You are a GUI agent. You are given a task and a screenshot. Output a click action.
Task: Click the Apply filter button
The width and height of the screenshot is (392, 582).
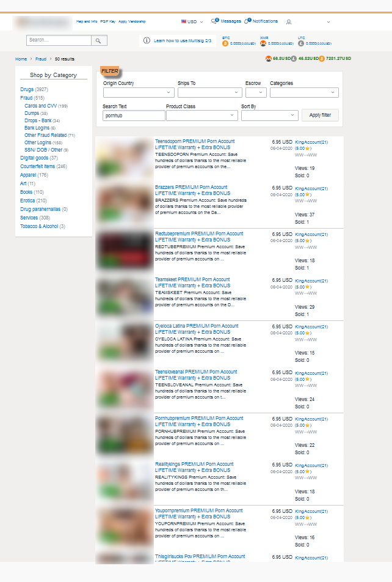(320, 115)
